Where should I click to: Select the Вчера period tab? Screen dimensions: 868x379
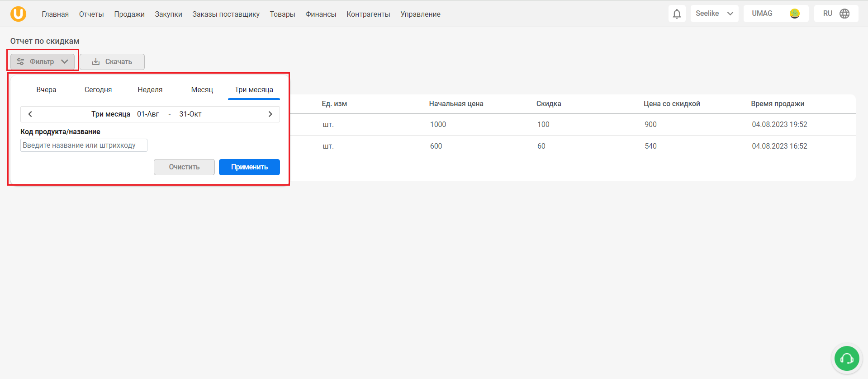point(46,90)
